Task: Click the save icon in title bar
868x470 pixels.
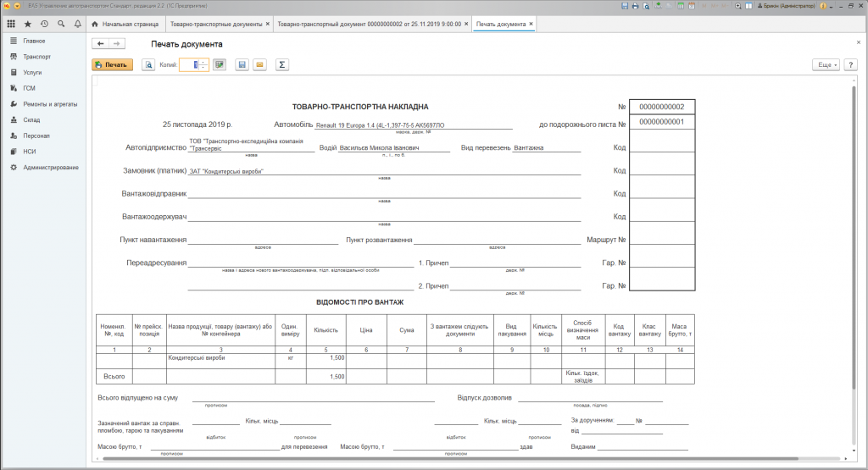Action: (x=625, y=6)
